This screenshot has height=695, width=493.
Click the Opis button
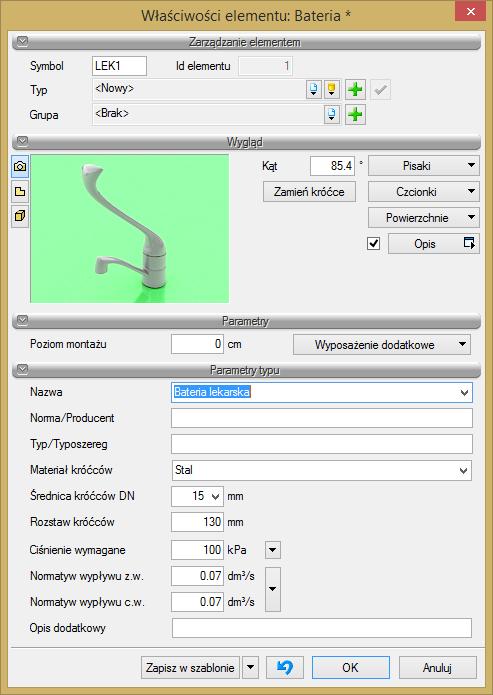(x=434, y=244)
